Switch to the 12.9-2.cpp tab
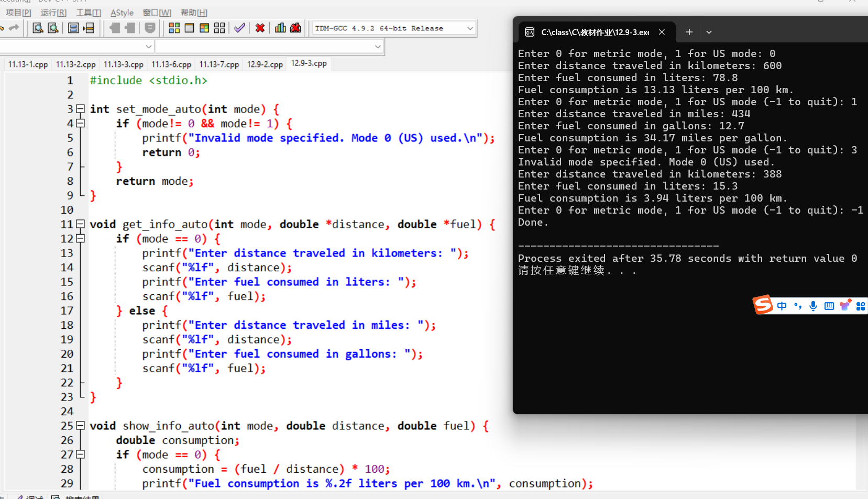 [265, 64]
